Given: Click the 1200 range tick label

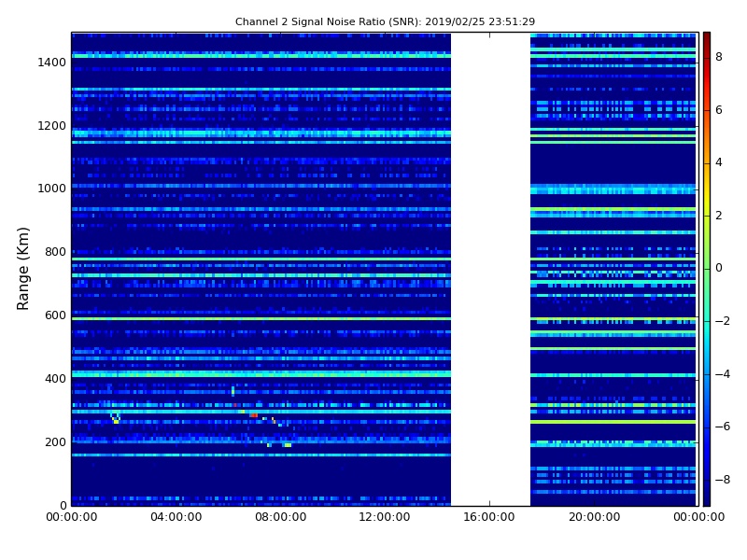Looking at the screenshot, I should (x=52, y=126).
